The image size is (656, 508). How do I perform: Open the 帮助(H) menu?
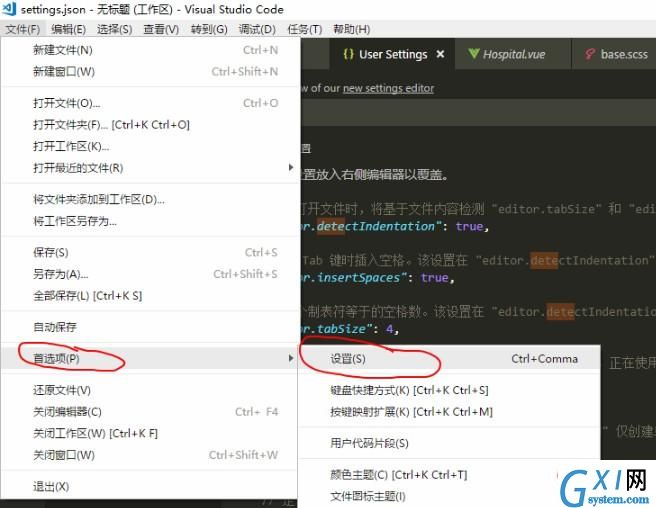coord(351,29)
